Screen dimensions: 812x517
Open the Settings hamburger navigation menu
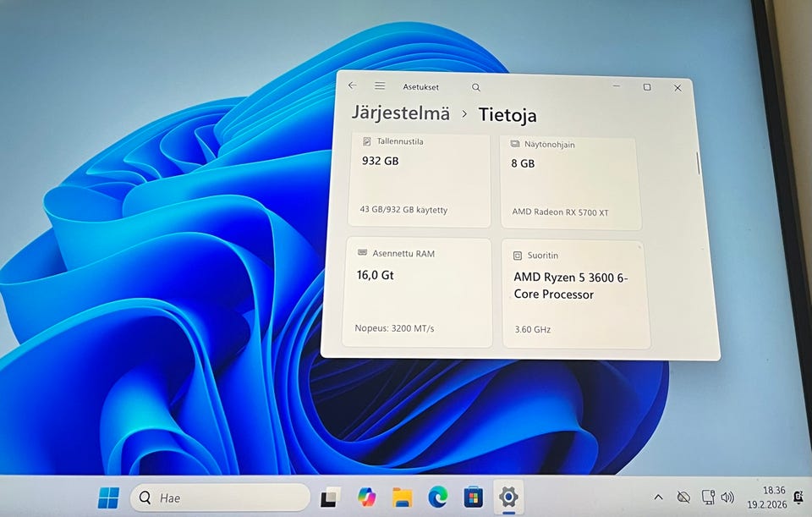click(380, 86)
